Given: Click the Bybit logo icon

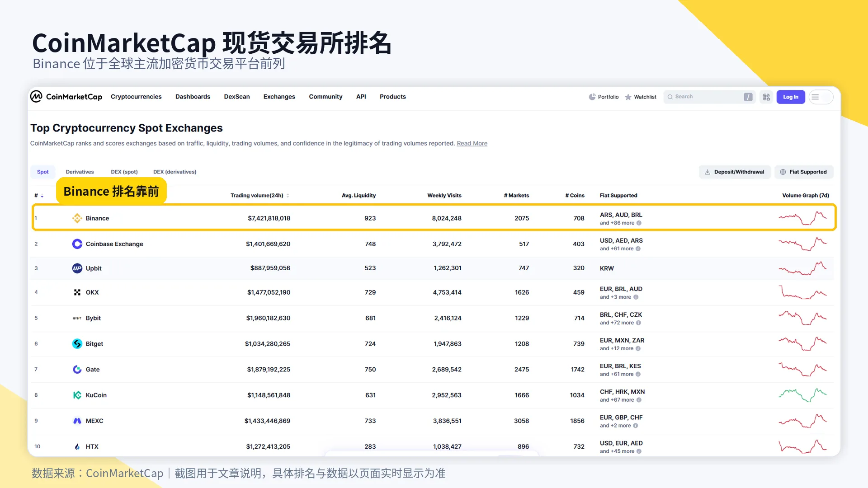Looking at the screenshot, I should (77, 318).
